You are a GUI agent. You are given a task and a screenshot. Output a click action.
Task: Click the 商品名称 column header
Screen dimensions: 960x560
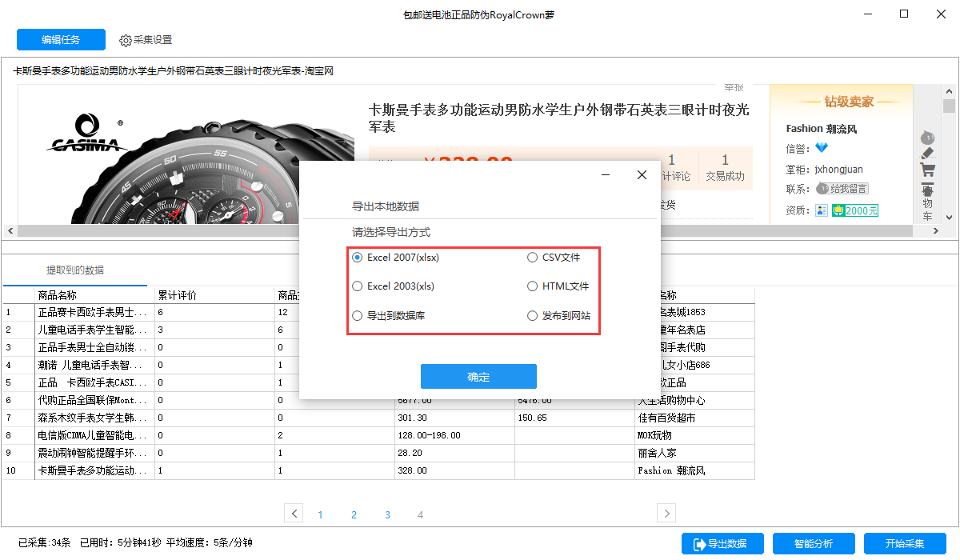(x=94, y=295)
